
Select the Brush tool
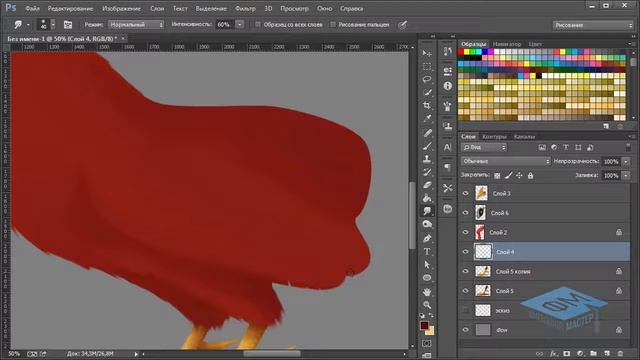pos(427,146)
